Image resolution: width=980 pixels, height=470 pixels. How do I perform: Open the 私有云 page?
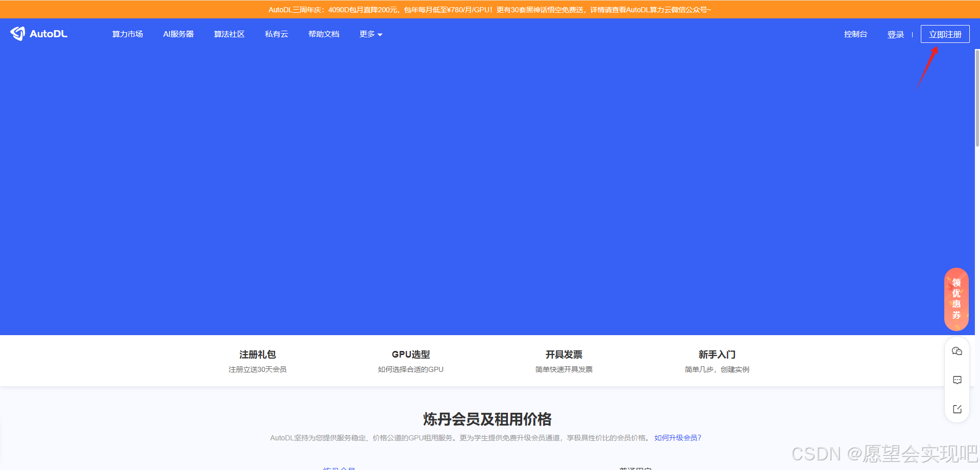tap(276, 34)
